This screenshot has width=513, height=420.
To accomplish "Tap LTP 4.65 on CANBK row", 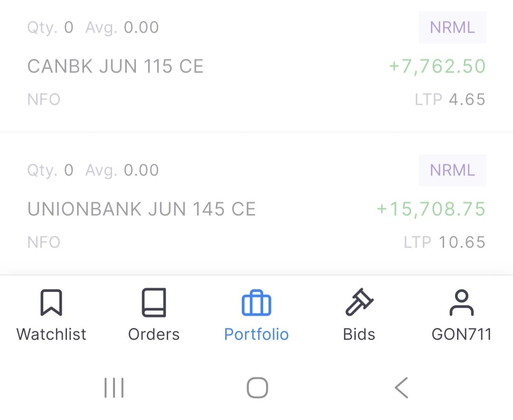I will (x=450, y=99).
